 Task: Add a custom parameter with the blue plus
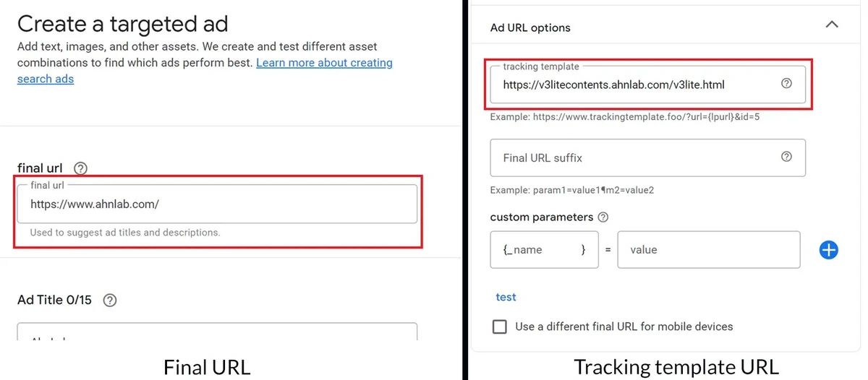tap(829, 250)
